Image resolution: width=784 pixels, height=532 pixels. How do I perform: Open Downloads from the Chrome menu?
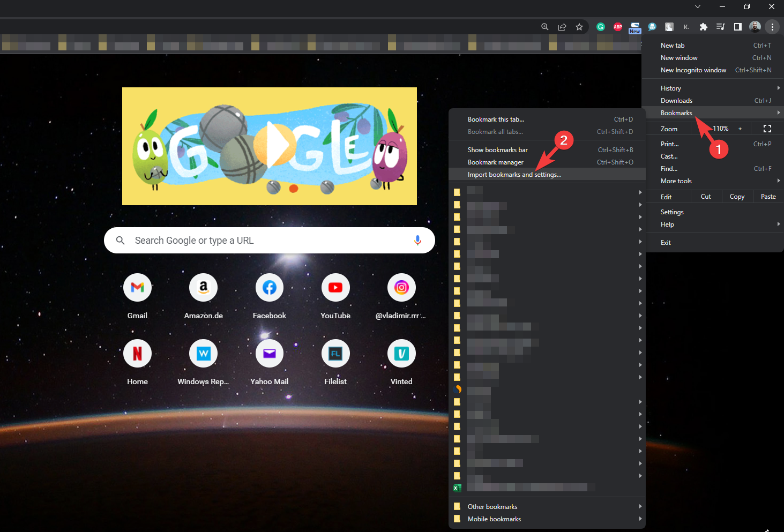pyautogui.click(x=713, y=101)
